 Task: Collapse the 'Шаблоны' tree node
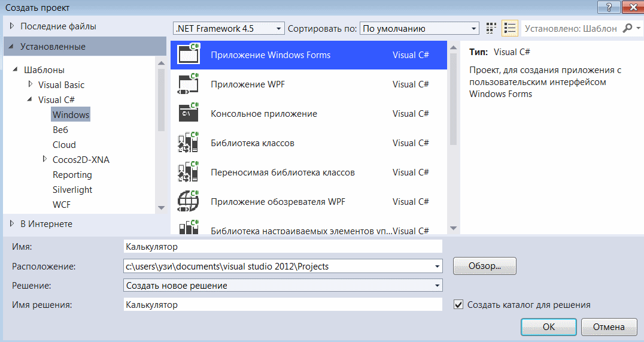[x=15, y=69]
